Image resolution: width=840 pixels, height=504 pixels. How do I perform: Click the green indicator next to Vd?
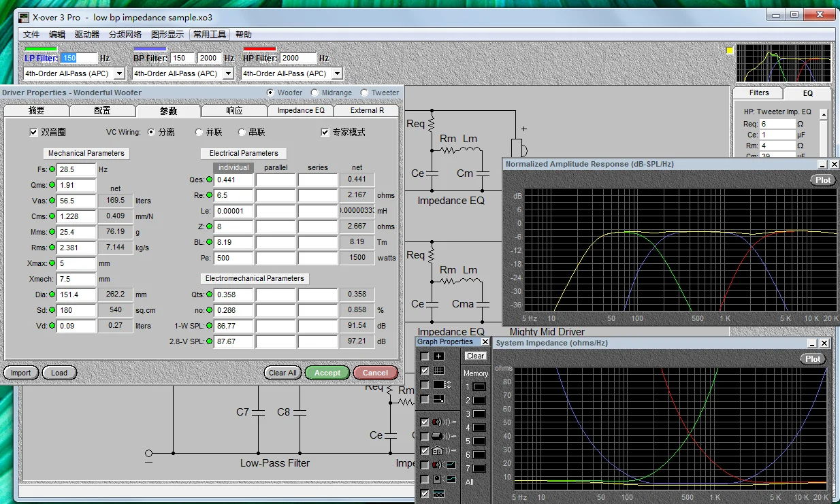[52, 326]
